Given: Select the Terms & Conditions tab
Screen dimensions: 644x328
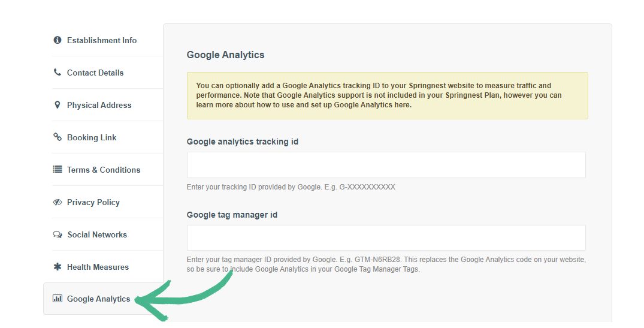Looking at the screenshot, I should [104, 170].
